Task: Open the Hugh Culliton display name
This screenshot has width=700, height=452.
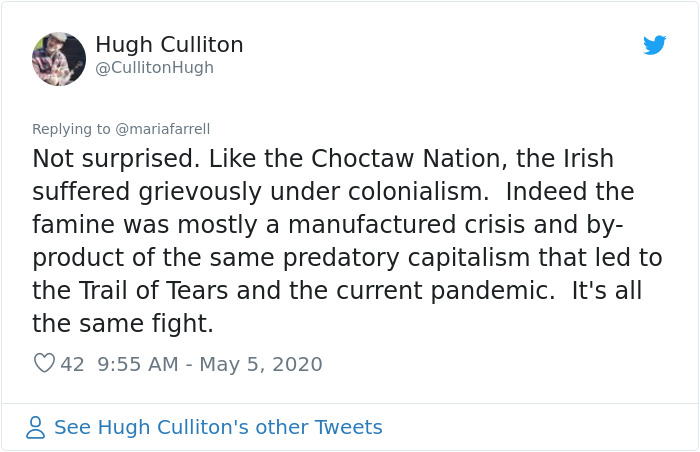Action: (x=169, y=45)
